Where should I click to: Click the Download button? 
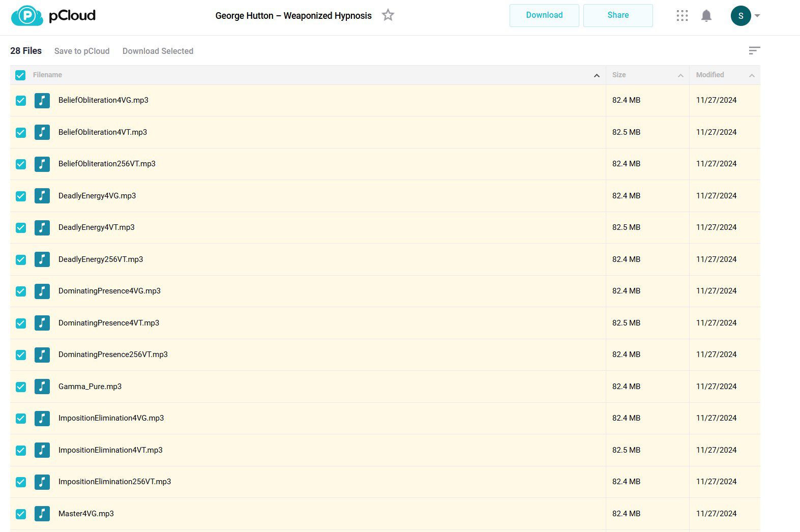coord(544,15)
